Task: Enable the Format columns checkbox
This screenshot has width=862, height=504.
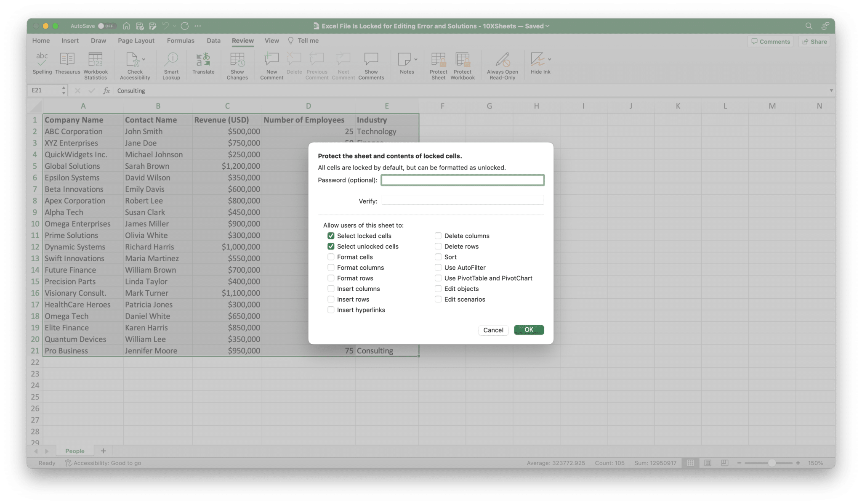Action: coord(331,267)
